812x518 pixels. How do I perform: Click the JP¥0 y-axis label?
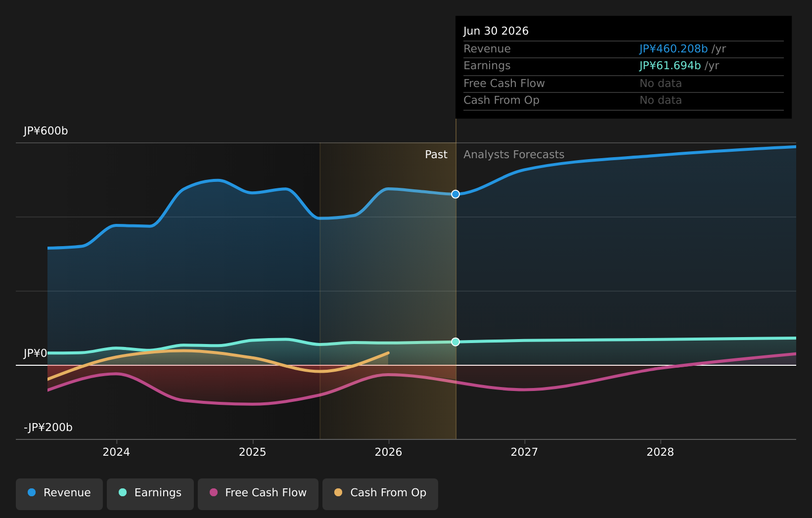click(36, 353)
